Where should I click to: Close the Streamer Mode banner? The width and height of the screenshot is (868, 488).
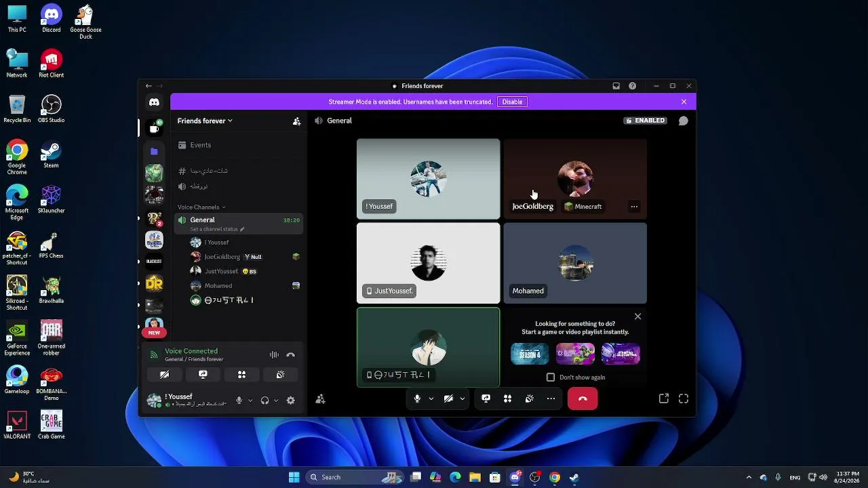pos(684,102)
